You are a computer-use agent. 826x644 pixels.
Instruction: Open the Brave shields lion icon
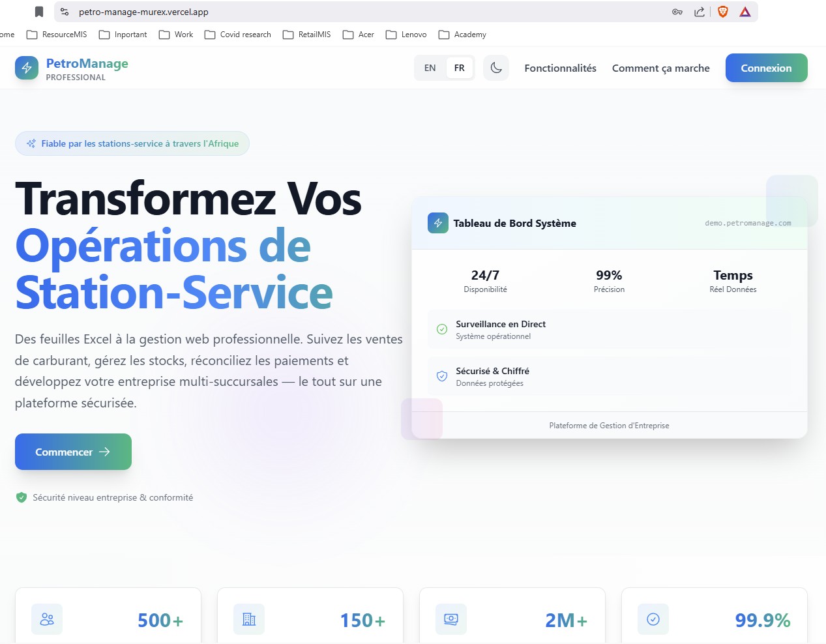[x=722, y=12]
